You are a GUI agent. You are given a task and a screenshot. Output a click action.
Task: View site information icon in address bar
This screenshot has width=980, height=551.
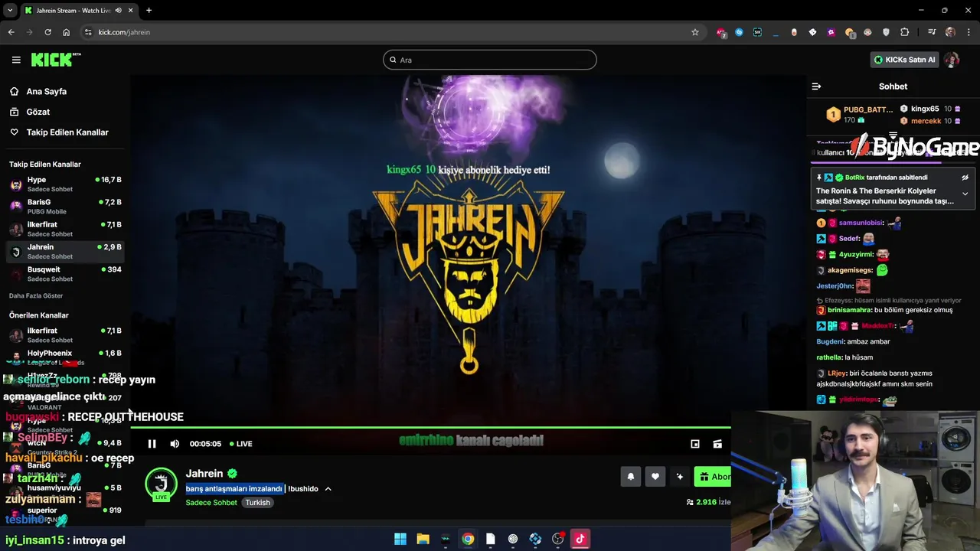(x=88, y=32)
